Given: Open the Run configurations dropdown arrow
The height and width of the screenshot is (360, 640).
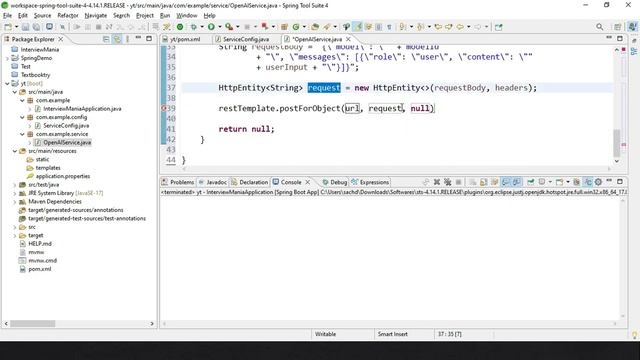Looking at the screenshot, I should tap(220, 27).
